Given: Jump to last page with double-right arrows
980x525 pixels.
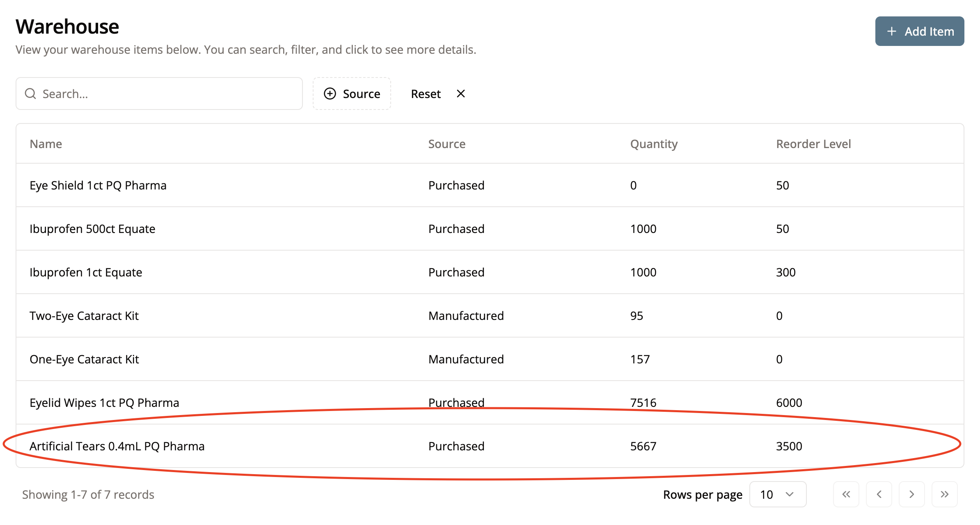Looking at the screenshot, I should pos(944,494).
